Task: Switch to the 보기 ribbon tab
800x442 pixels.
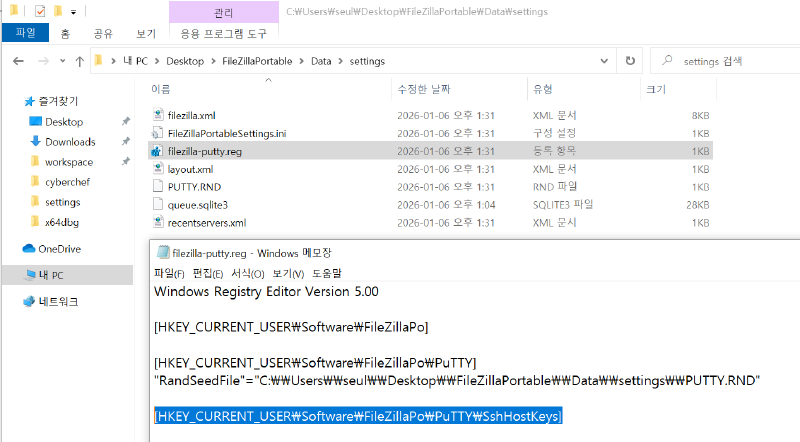Action: coord(146,34)
